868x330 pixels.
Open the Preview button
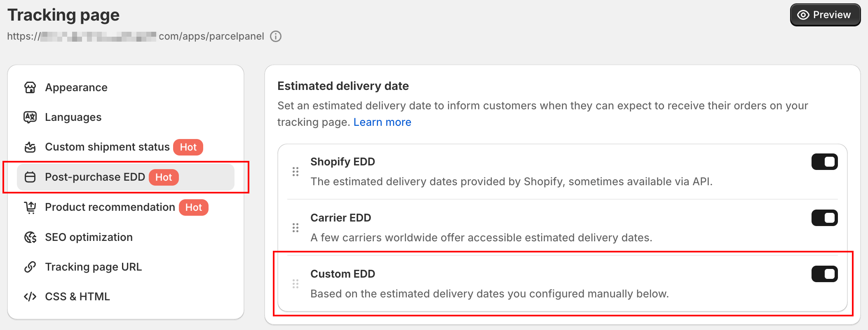[x=825, y=15]
